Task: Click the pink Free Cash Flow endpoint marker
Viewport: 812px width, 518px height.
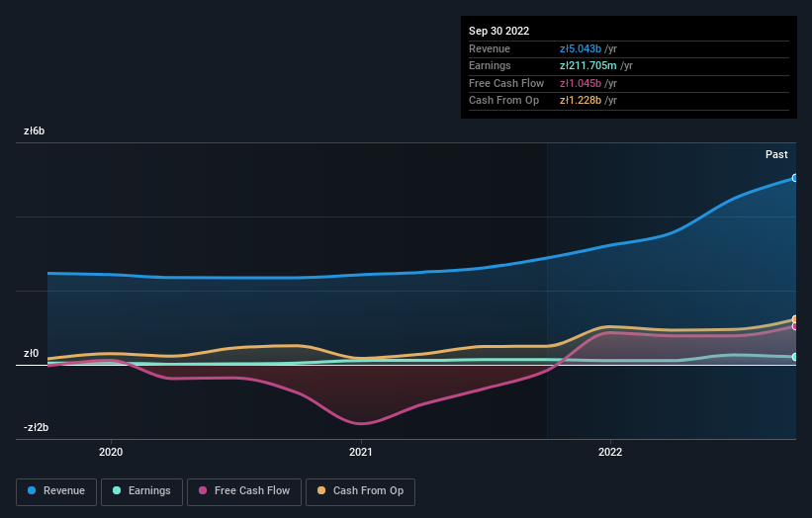Action: (x=795, y=326)
